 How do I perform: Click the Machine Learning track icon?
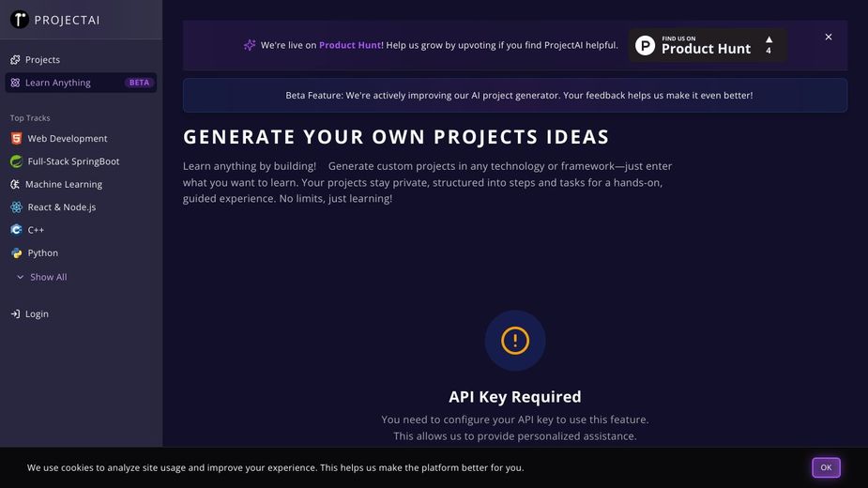coord(15,185)
